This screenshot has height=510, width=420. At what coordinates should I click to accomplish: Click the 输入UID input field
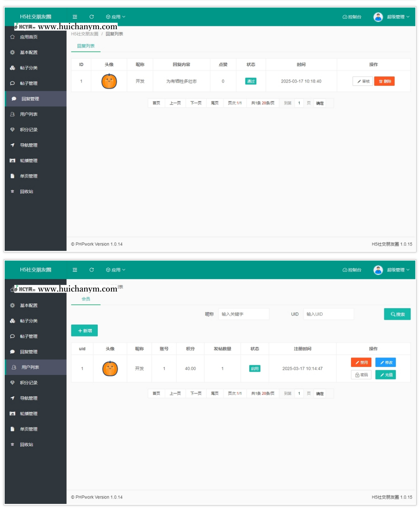[328, 314]
